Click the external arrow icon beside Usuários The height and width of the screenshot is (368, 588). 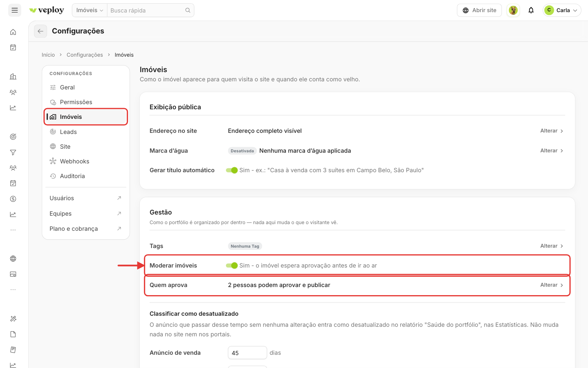[119, 198]
